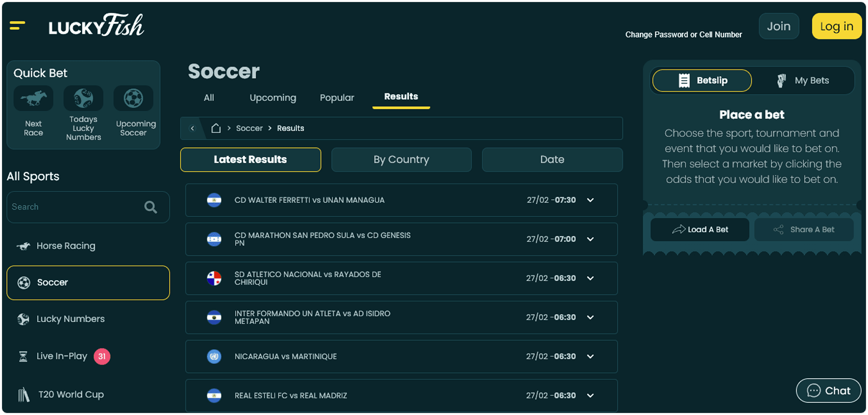This screenshot has width=868, height=415.
Task: Click the NICARAGUA vs MARTINIQUE match title
Action: [286, 356]
